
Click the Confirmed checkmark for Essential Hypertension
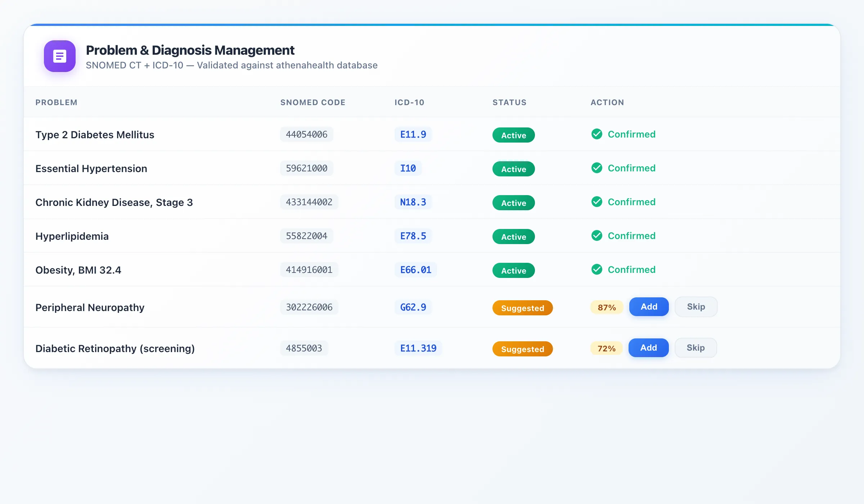[x=597, y=168]
